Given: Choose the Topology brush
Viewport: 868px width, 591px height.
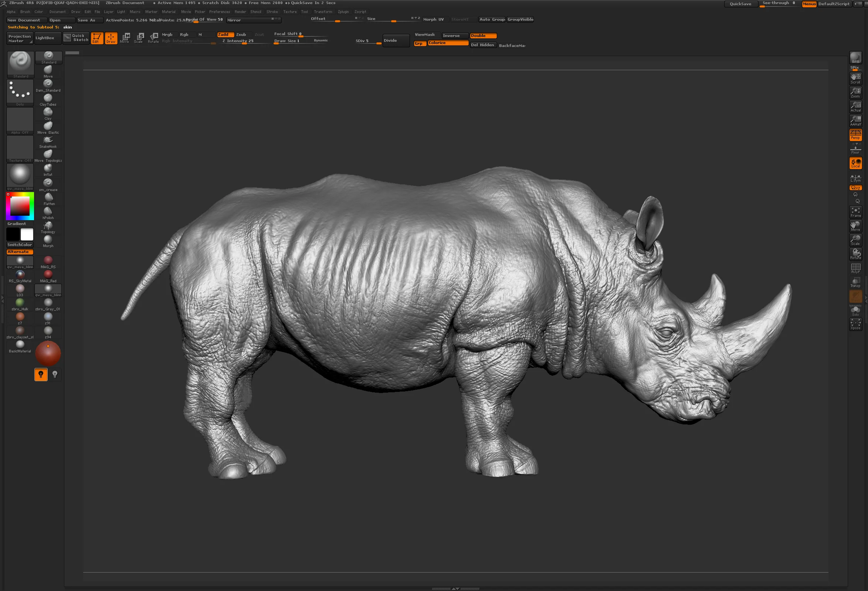Looking at the screenshot, I should [x=48, y=227].
